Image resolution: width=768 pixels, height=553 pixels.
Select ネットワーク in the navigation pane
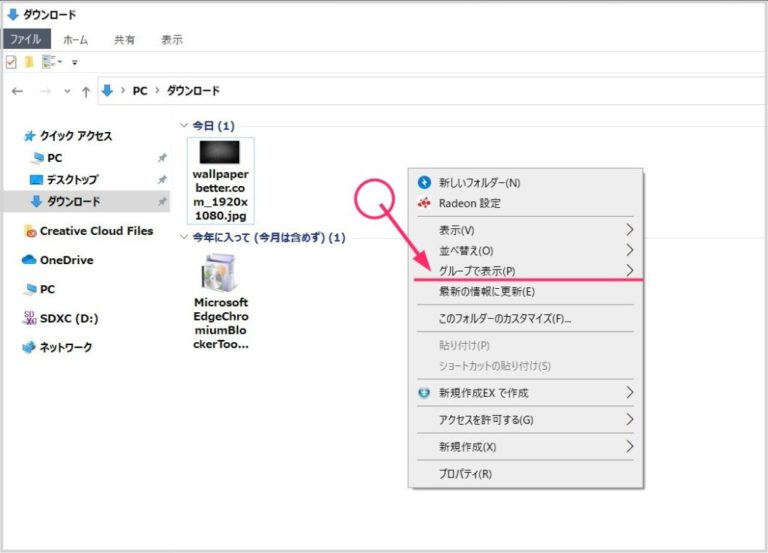coord(65,347)
